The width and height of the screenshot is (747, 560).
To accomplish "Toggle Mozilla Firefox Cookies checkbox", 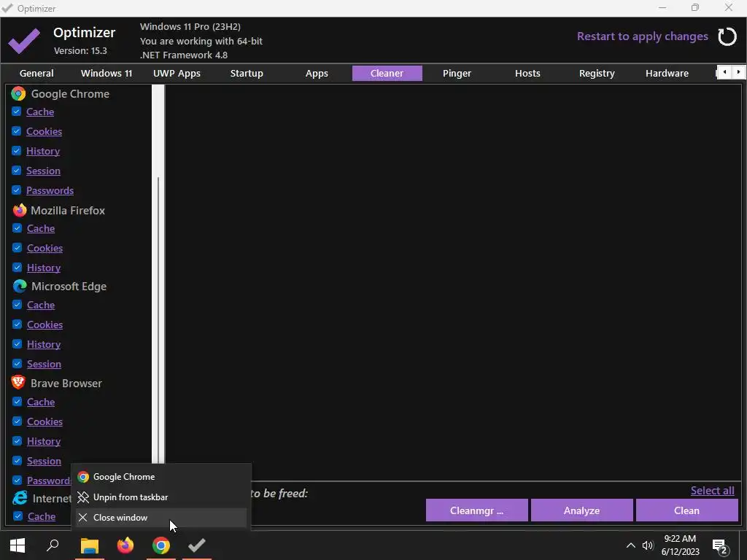I will (x=18, y=248).
